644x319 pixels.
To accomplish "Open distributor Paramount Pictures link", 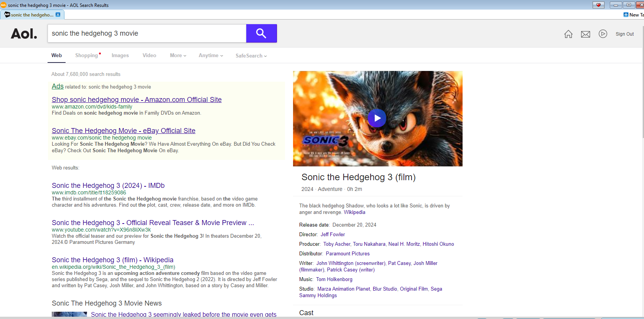I will tap(348, 253).
